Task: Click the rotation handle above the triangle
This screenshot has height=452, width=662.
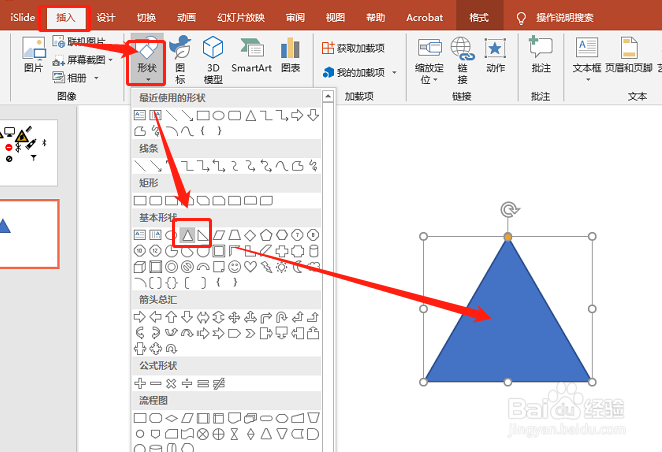Action: click(x=509, y=210)
